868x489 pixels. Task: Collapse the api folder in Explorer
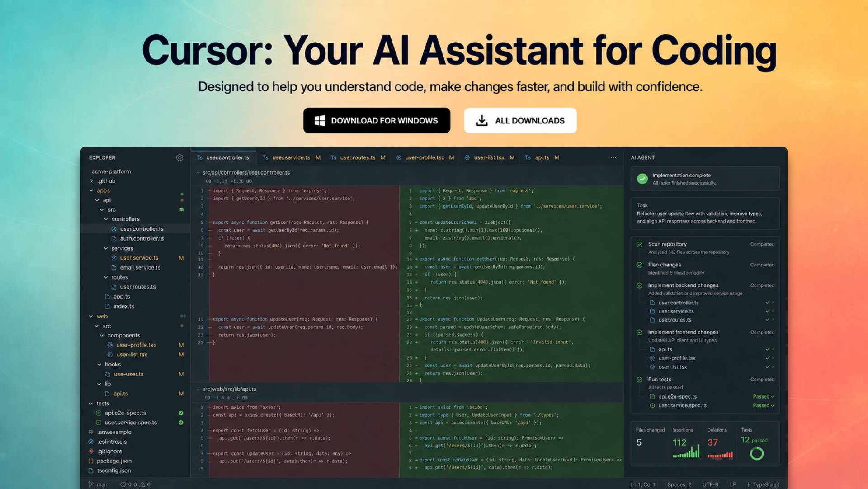pos(97,200)
